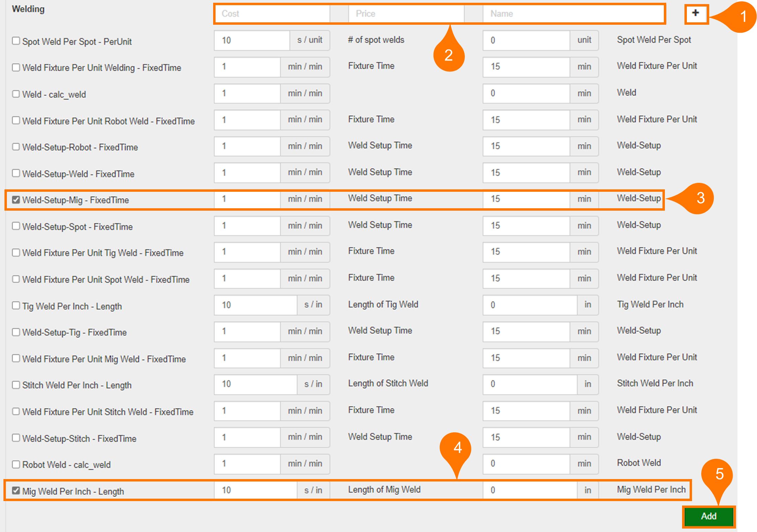Click # of spot welds quantity field
This screenshot has height=532, width=757.
coord(526,40)
